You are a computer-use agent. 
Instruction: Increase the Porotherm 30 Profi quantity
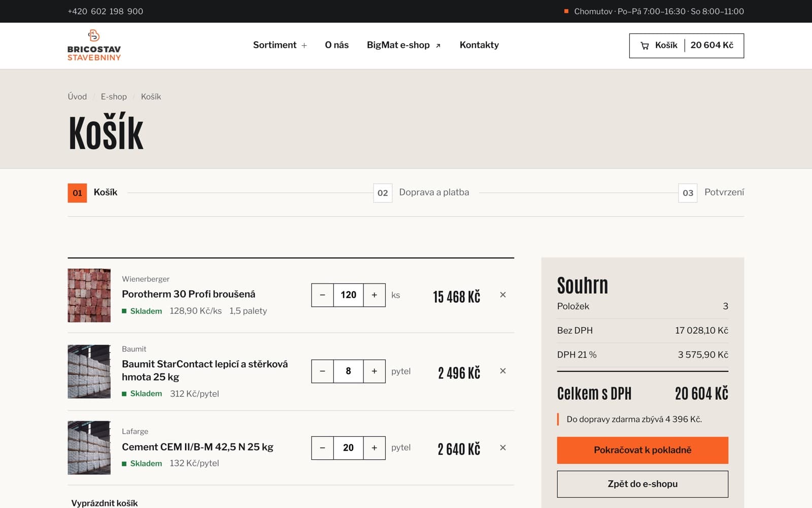pos(375,295)
